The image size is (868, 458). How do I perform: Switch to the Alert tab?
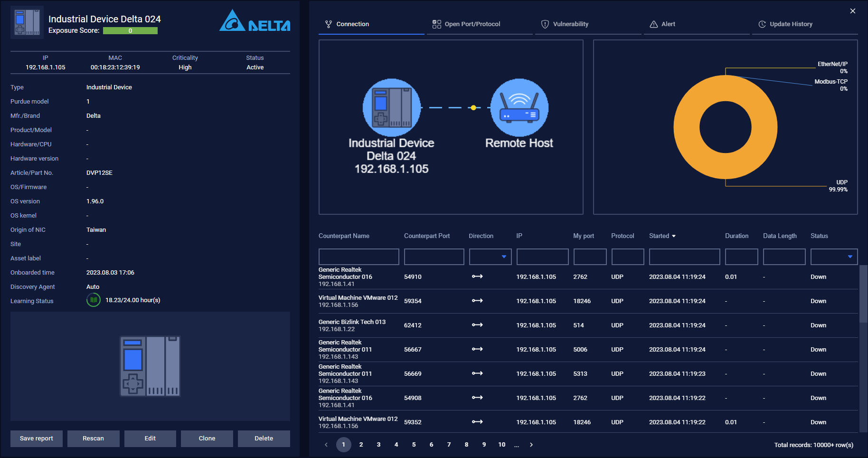tap(697, 24)
